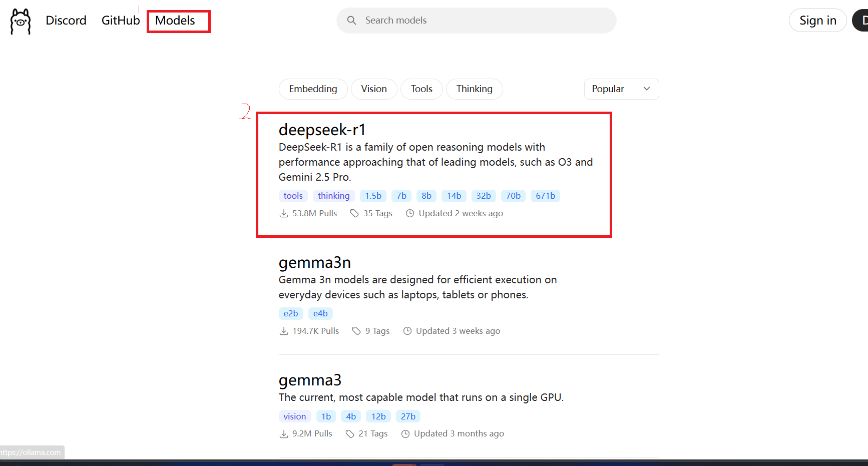The image size is (868, 466).
Task: Select the 1b tag on gemma3
Action: (326, 416)
